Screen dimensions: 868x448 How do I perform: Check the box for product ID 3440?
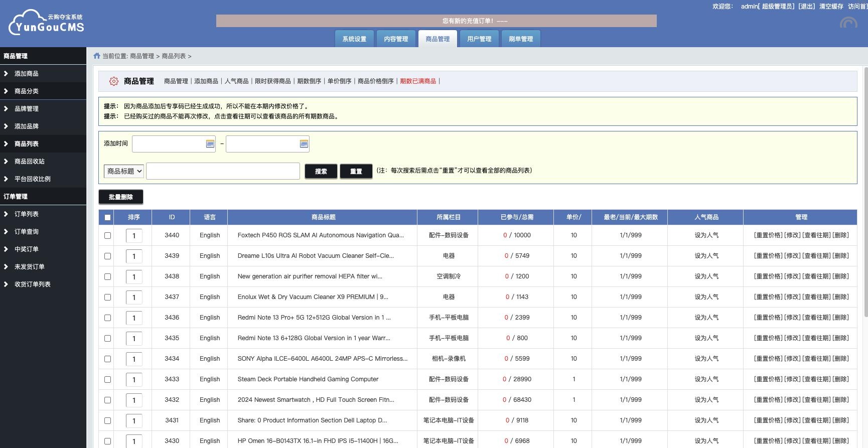click(107, 236)
